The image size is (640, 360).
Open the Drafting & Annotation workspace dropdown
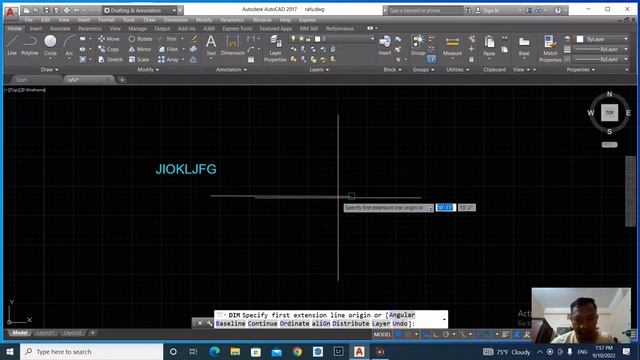tap(140, 10)
